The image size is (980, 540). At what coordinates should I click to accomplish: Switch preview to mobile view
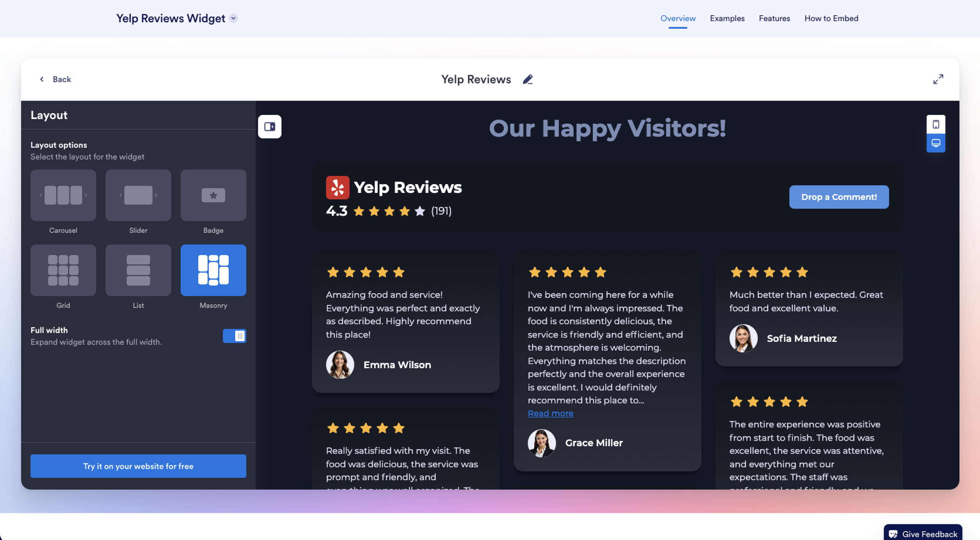(936, 124)
